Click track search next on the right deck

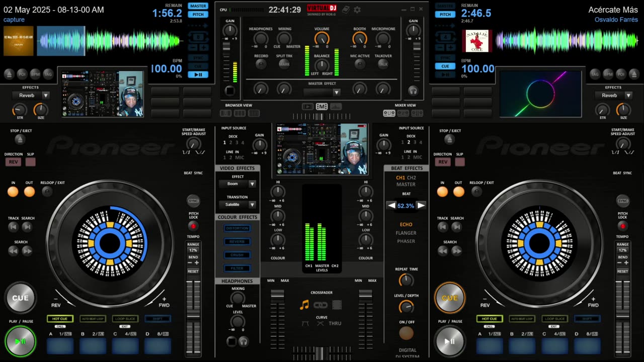point(456,227)
